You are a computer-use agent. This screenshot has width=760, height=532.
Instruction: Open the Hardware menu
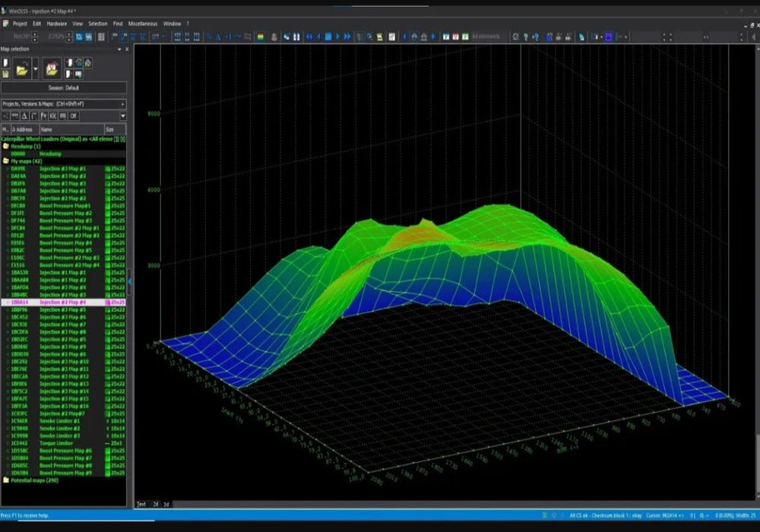point(57,24)
